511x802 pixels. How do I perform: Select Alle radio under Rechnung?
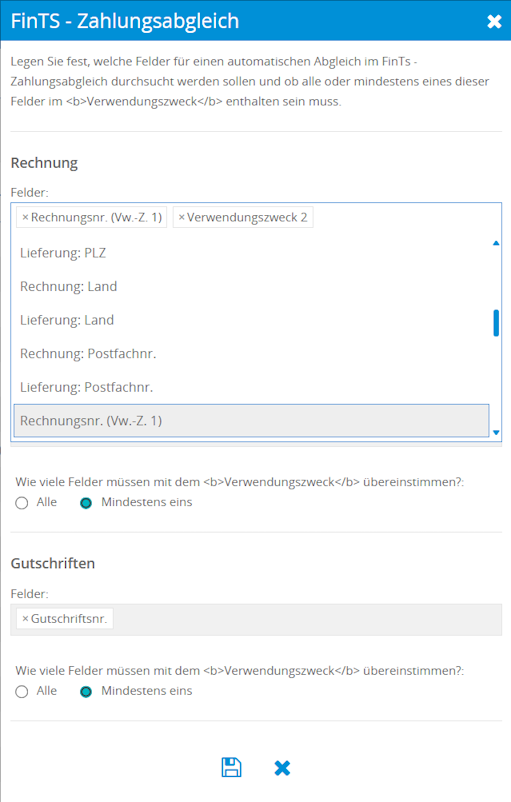[21, 503]
